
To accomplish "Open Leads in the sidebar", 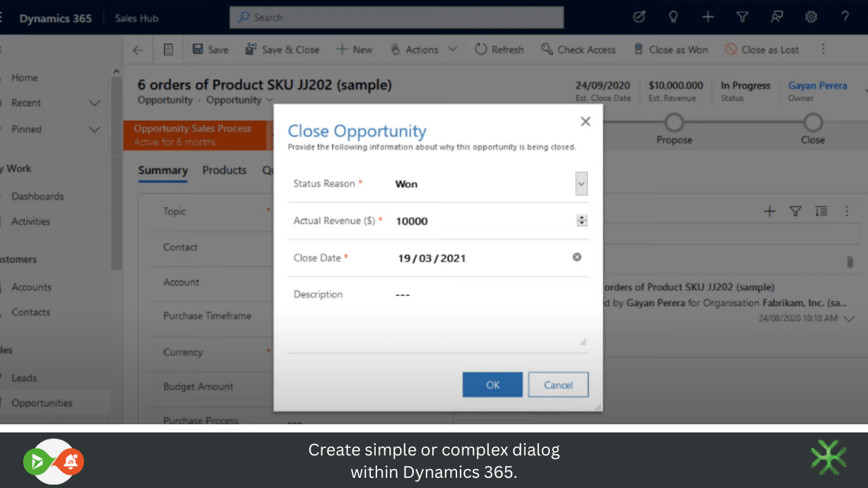I will click(24, 378).
